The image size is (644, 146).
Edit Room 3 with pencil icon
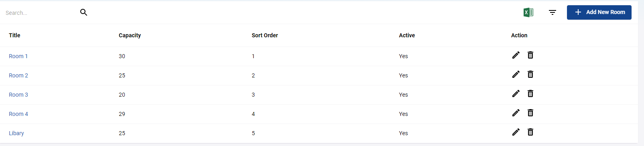[x=516, y=93]
